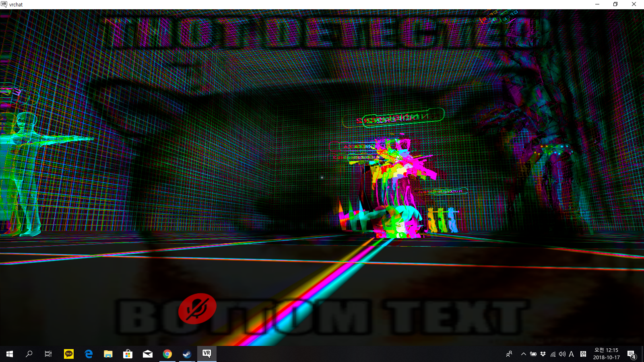Screen dimensions: 644x362
Task: Click the VR app icon in the title bar
Action: [4, 4]
